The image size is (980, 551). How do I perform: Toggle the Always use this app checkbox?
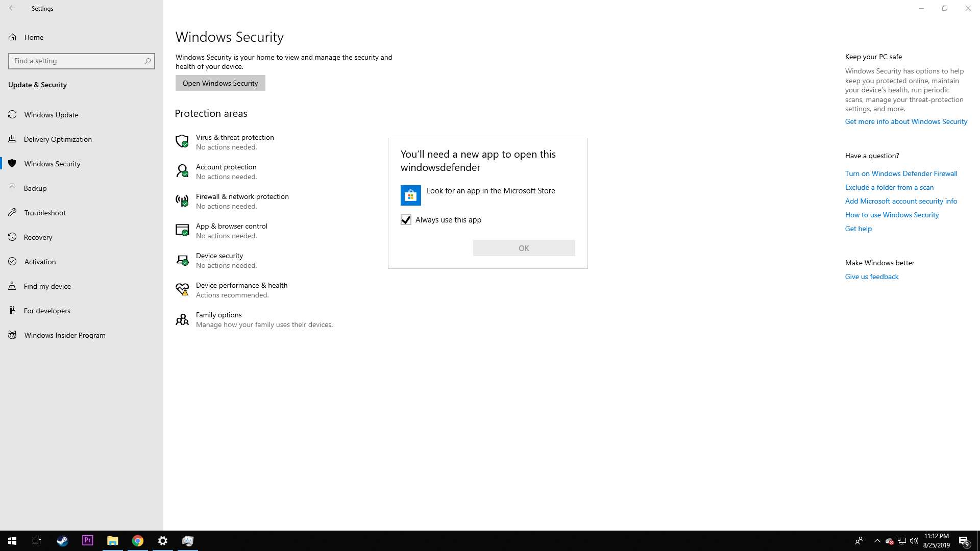coord(406,219)
